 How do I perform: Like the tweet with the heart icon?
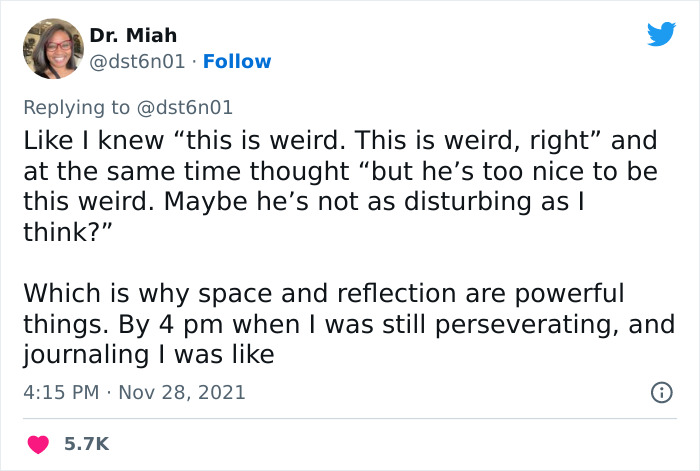pyautogui.click(x=37, y=442)
